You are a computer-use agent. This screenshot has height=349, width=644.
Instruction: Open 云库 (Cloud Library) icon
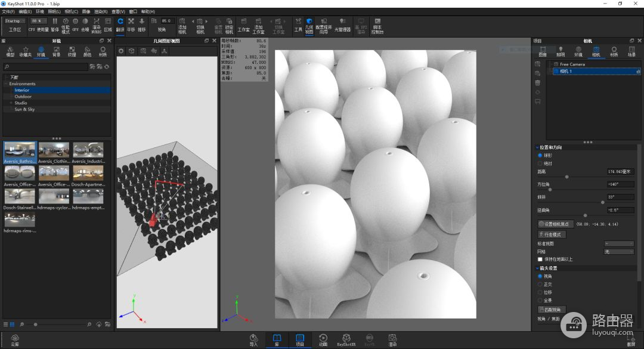point(15,339)
